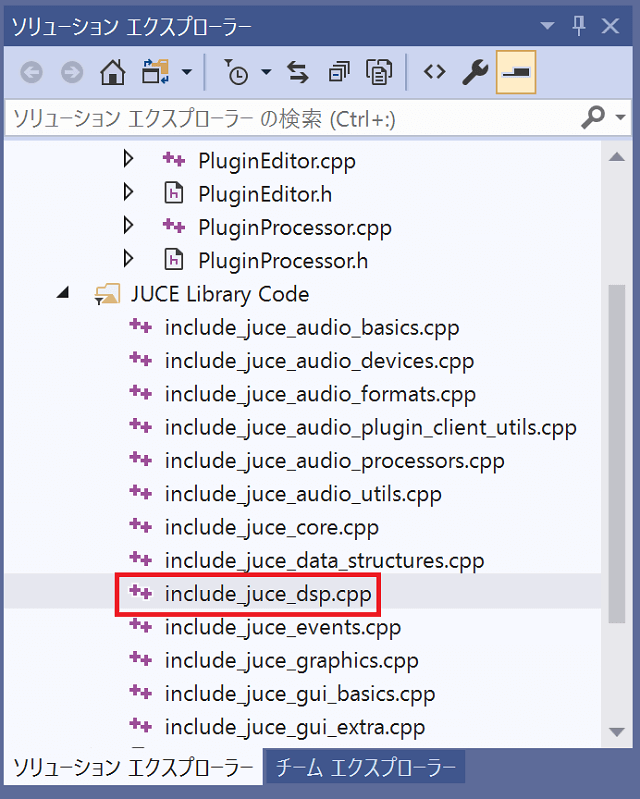Select include_juce_graphics.cpp

point(291,660)
